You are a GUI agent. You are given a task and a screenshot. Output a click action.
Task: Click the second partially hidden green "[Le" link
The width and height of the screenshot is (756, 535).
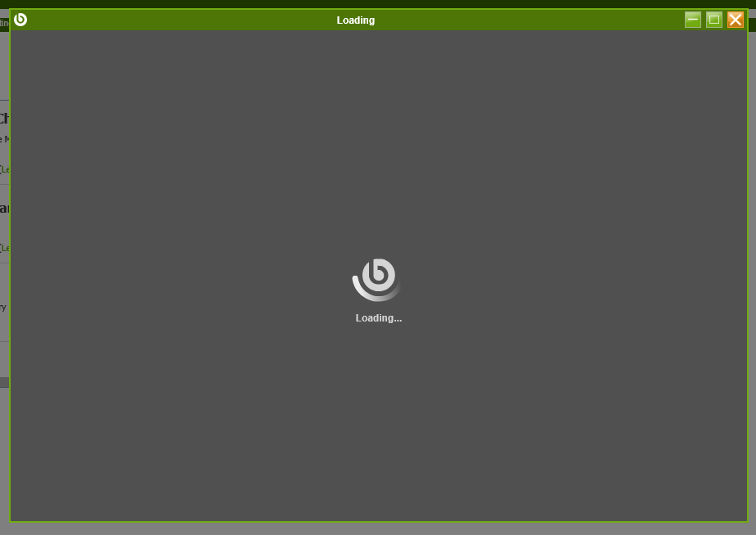coord(4,247)
